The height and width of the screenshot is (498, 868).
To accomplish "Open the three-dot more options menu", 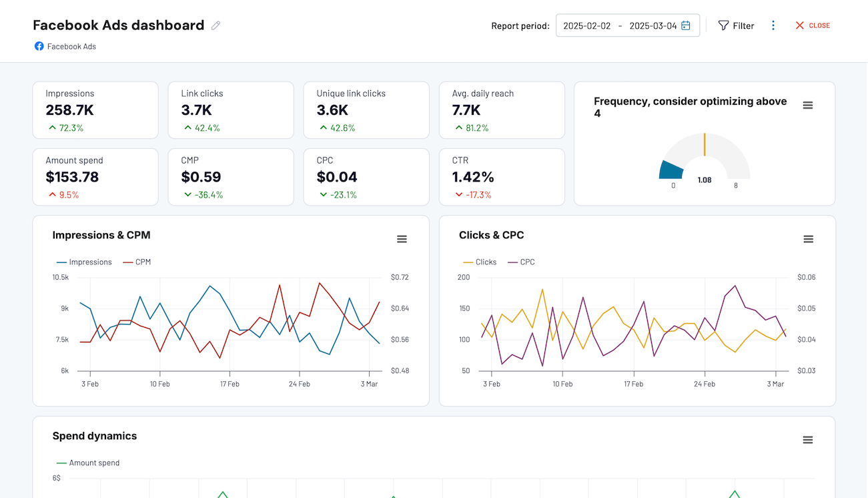I will tap(773, 25).
